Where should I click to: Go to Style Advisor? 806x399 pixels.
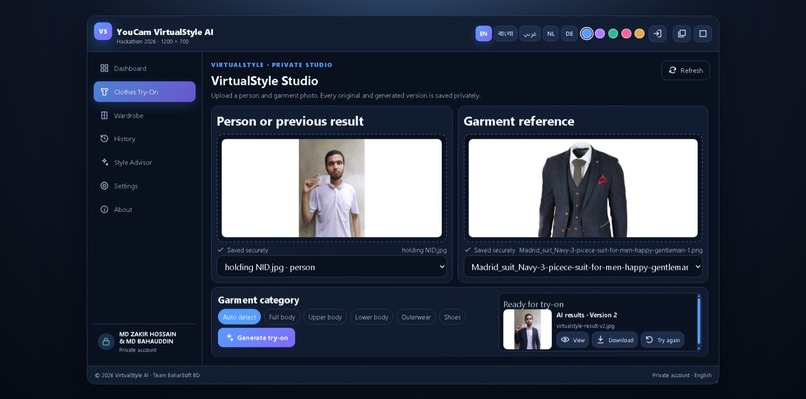pyautogui.click(x=144, y=162)
